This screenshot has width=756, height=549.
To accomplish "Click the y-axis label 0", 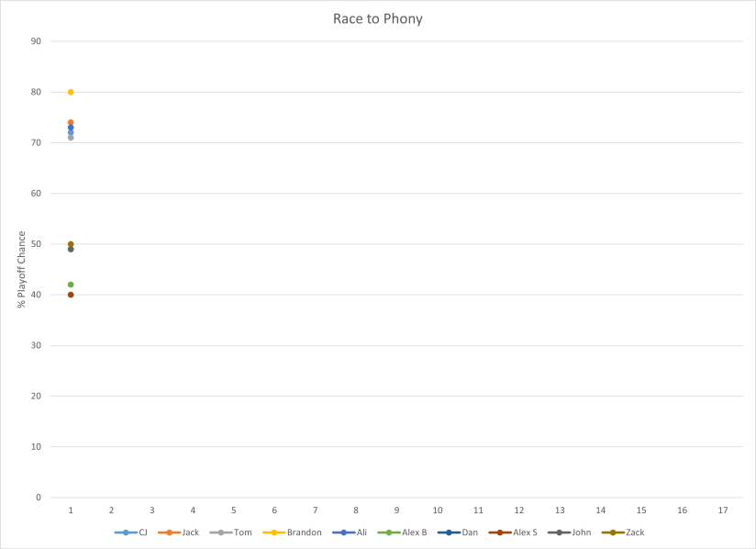I will 39,498.
